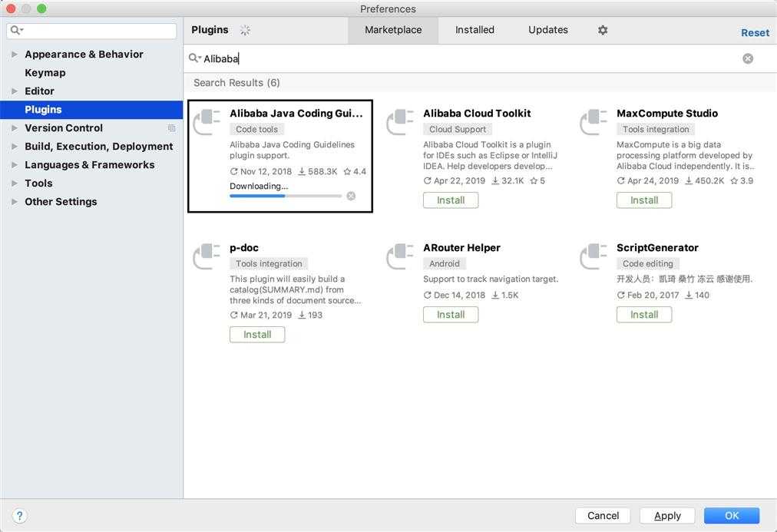Click the p-doc Tools integration tag
Screen dimensions: 777x532
(x=269, y=263)
